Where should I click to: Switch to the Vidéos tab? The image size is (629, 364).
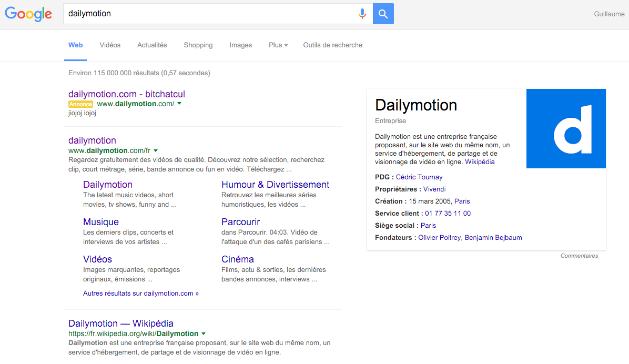109,45
